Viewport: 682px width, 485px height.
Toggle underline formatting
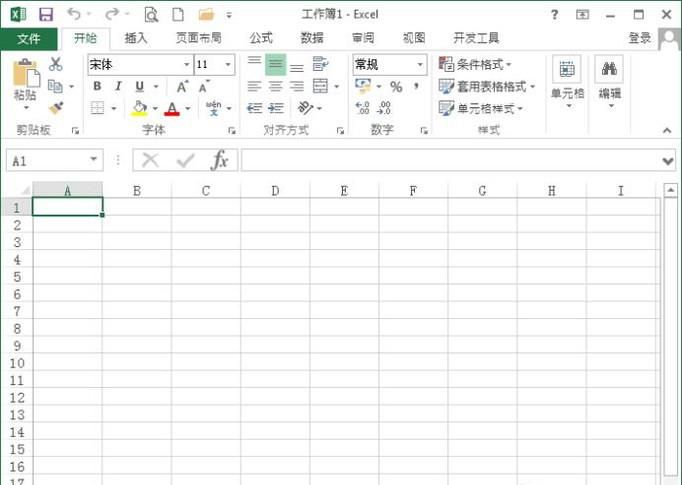(x=140, y=86)
